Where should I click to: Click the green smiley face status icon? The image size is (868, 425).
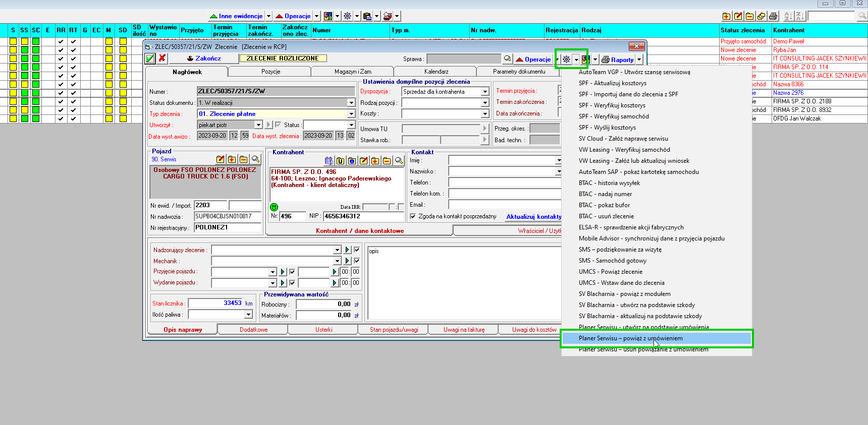(x=274, y=207)
